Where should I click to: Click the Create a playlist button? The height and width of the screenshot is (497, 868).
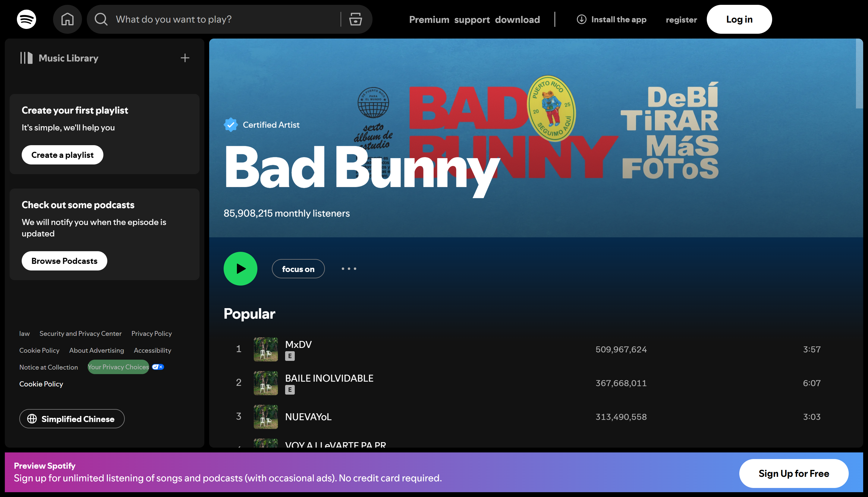tap(62, 155)
